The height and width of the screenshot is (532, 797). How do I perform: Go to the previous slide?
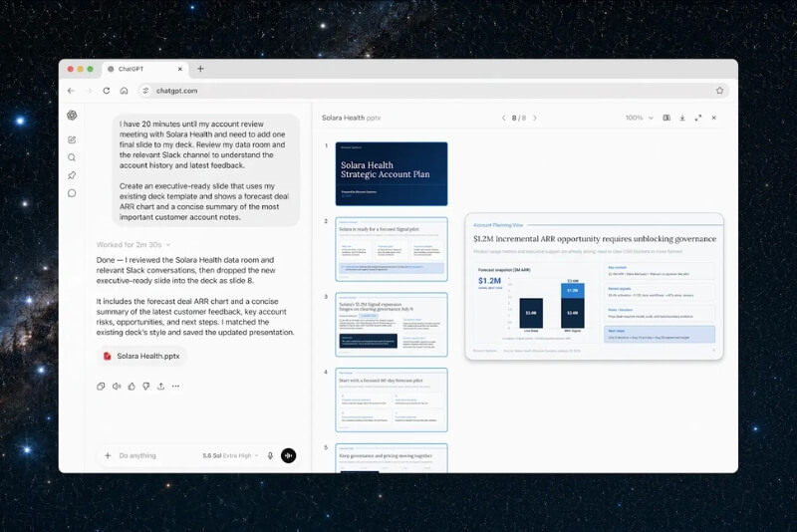click(504, 118)
